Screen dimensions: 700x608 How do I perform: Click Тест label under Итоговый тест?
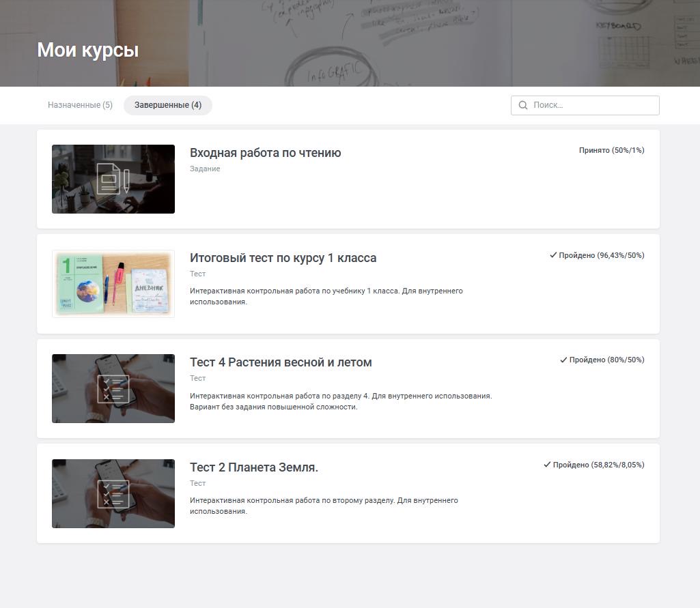point(198,274)
